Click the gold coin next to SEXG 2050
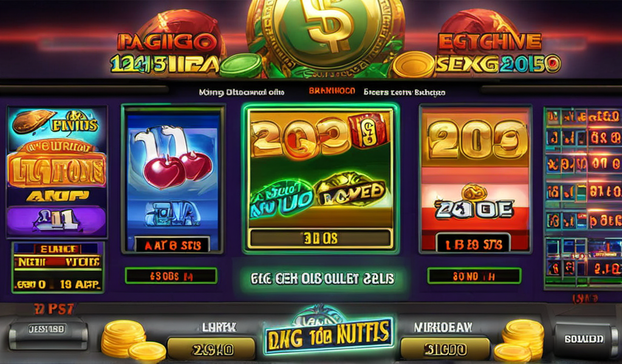 [x=414, y=64]
